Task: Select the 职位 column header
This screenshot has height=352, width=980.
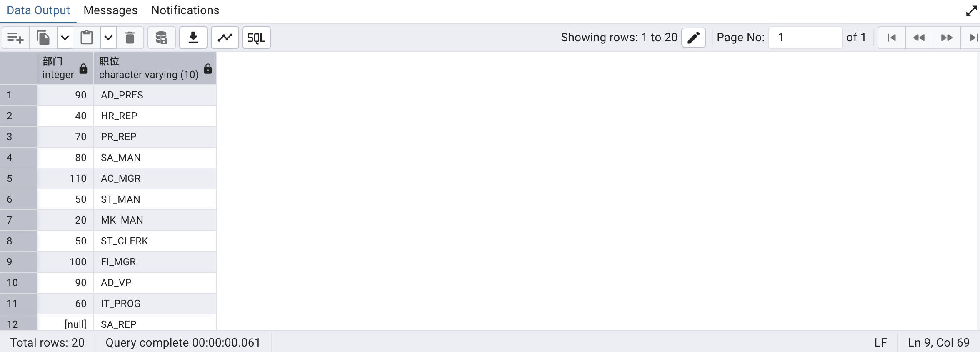Action: [148, 68]
